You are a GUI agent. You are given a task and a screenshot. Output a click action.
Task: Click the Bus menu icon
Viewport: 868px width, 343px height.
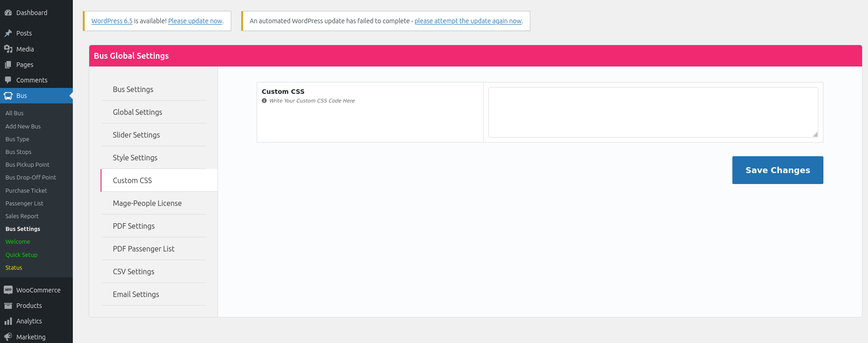pyautogui.click(x=8, y=96)
